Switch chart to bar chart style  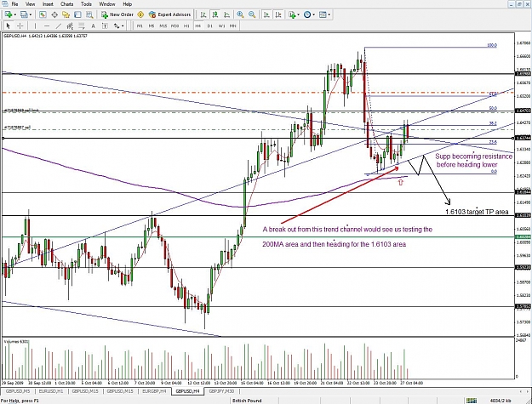point(203,14)
